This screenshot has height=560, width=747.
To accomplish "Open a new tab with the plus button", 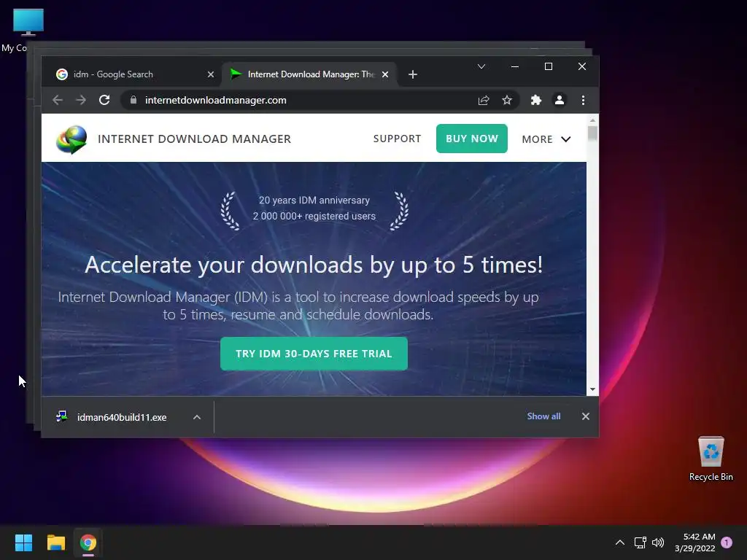I will click(x=413, y=74).
